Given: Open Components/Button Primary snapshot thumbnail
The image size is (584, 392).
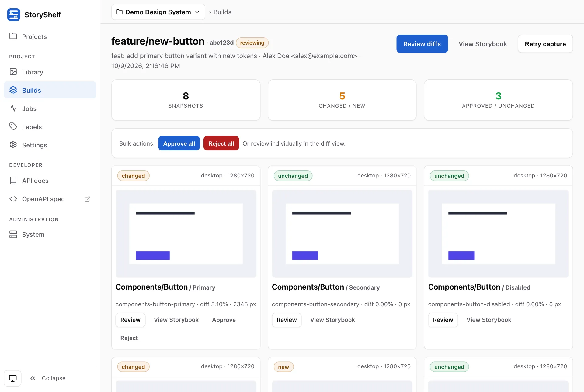Looking at the screenshot, I should click(x=186, y=233).
